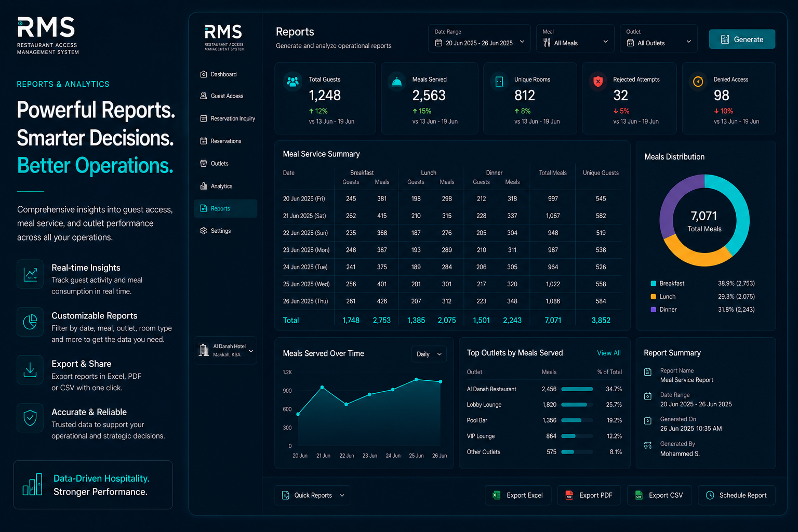
Task: Click the 'Unique Guests' column header
Action: (601, 173)
